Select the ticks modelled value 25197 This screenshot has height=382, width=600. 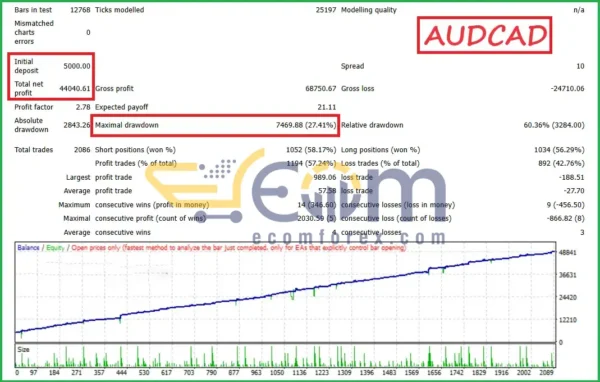coord(326,10)
